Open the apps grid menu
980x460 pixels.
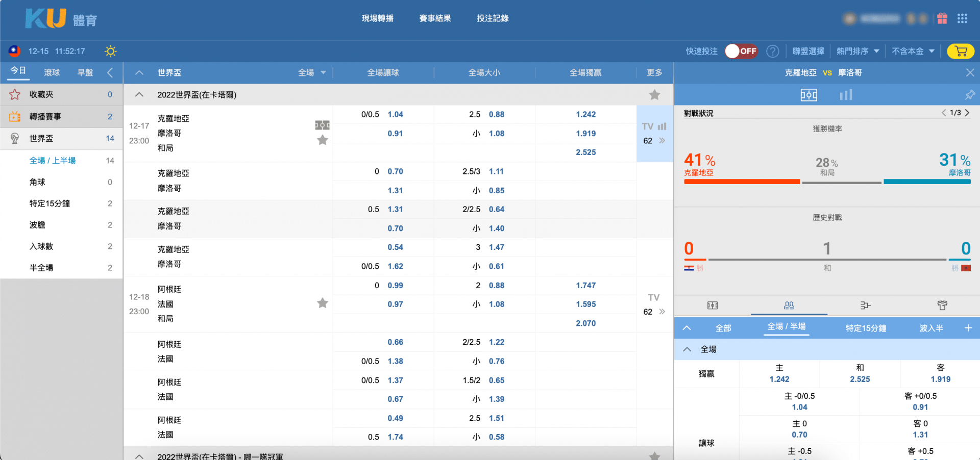(962, 19)
